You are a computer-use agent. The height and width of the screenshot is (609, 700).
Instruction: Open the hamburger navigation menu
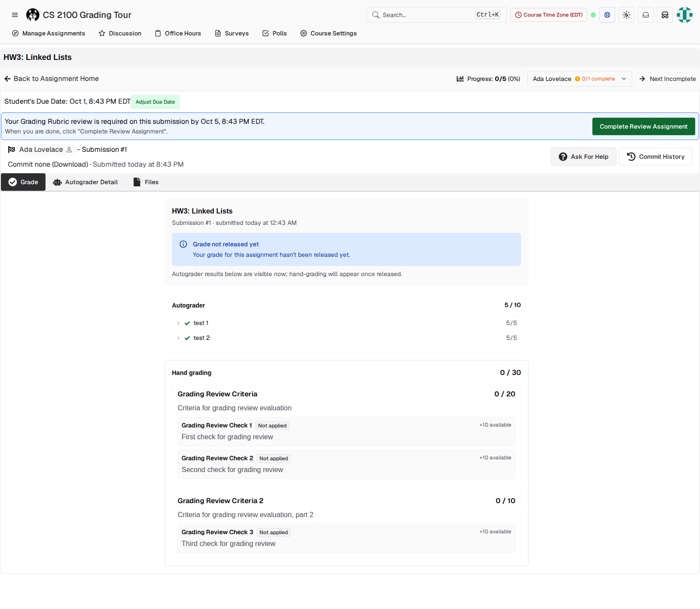tap(15, 15)
